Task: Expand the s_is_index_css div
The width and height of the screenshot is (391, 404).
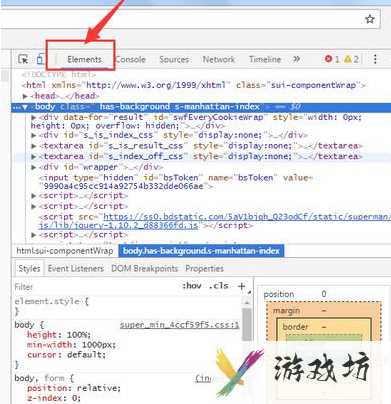Action: (34, 135)
